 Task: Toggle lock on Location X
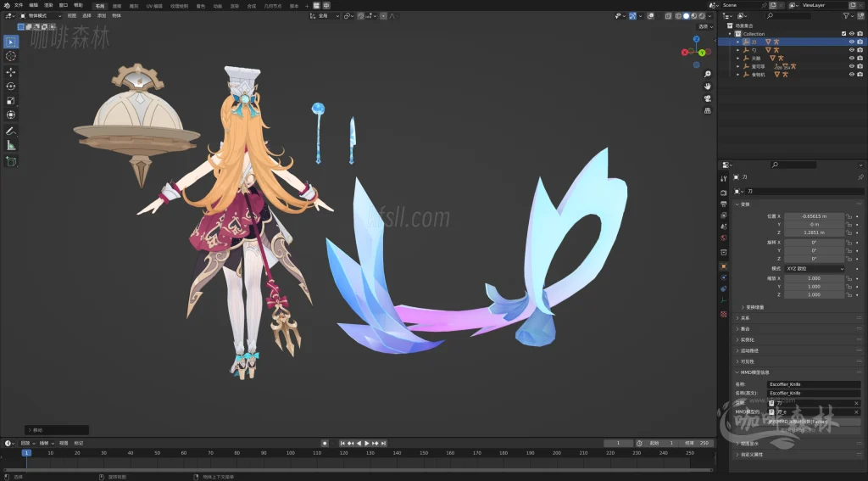(x=849, y=216)
